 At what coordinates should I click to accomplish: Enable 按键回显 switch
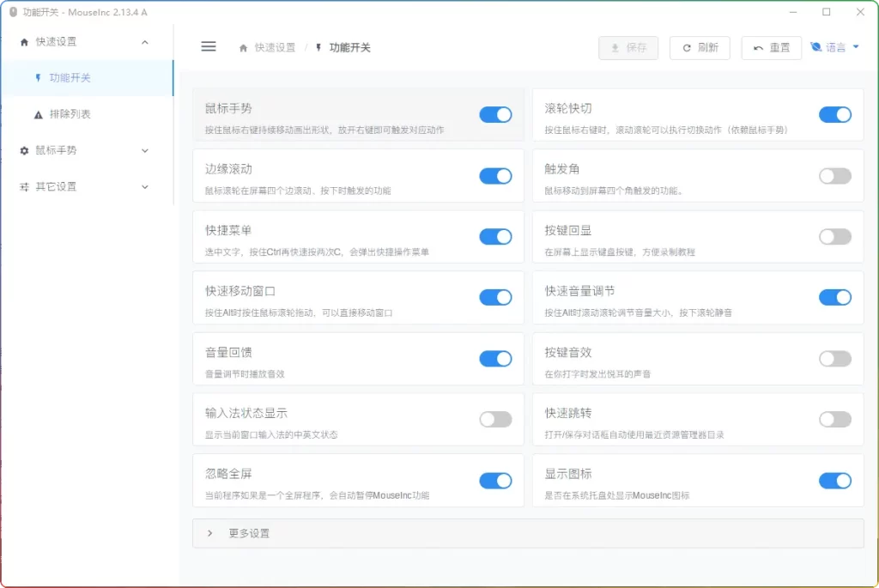click(834, 237)
